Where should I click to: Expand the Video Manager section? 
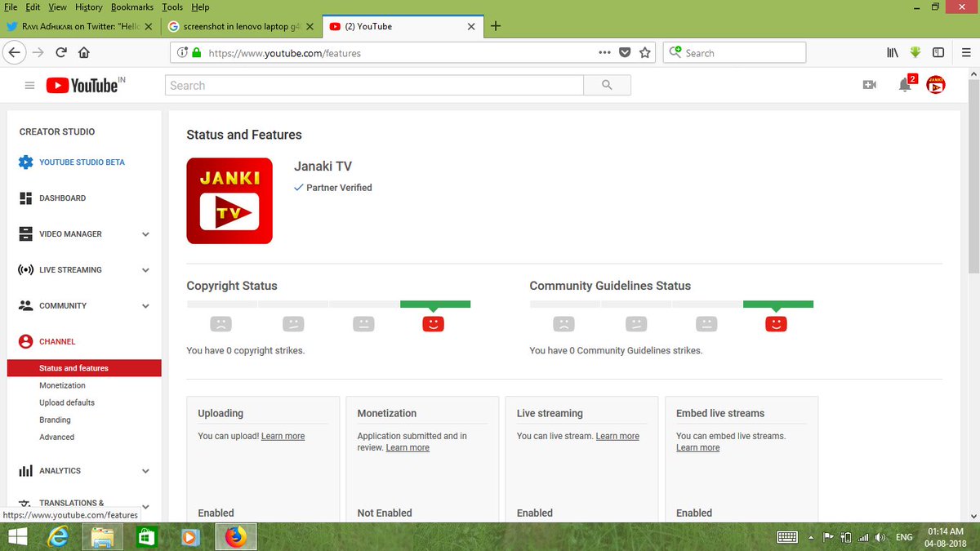point(145,234)
